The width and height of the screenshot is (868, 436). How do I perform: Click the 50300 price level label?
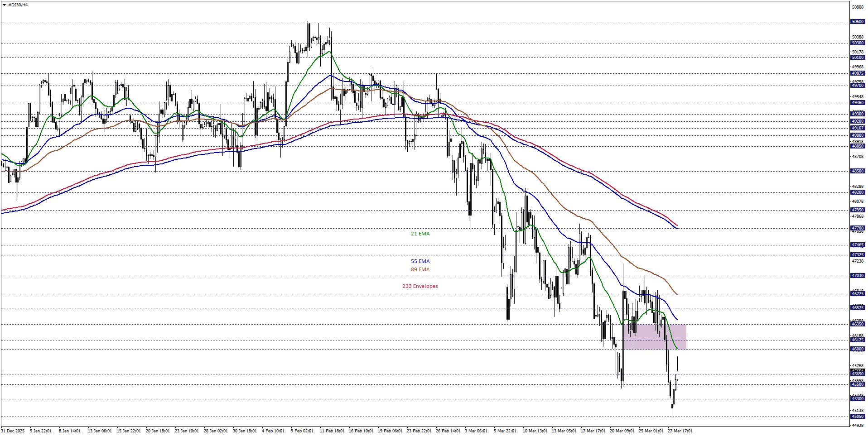858,43
